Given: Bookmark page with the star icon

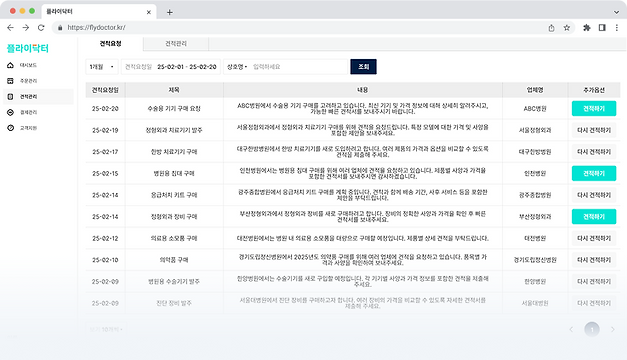Looking at the screenshot, I should tap(567, 28).
